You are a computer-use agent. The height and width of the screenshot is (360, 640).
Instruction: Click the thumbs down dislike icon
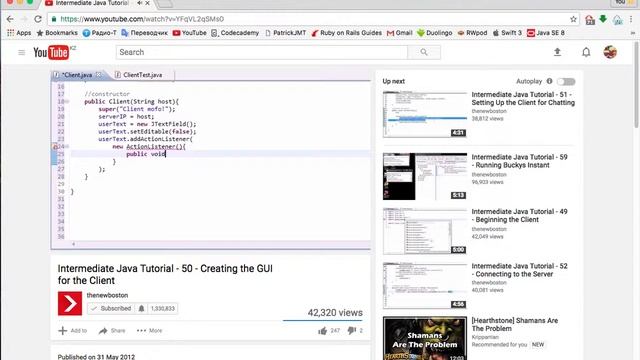tap(351, 331)
